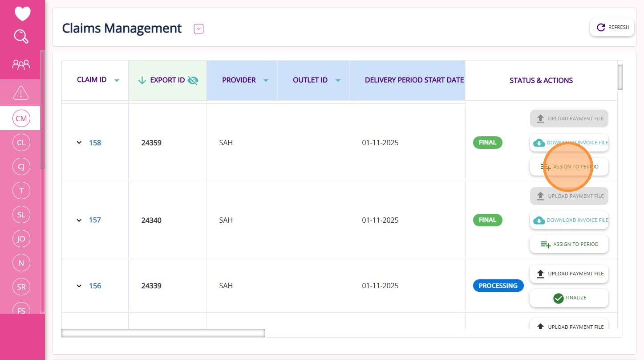
Task: Expand row for claim 158
Action: click(x=79, y=143)
